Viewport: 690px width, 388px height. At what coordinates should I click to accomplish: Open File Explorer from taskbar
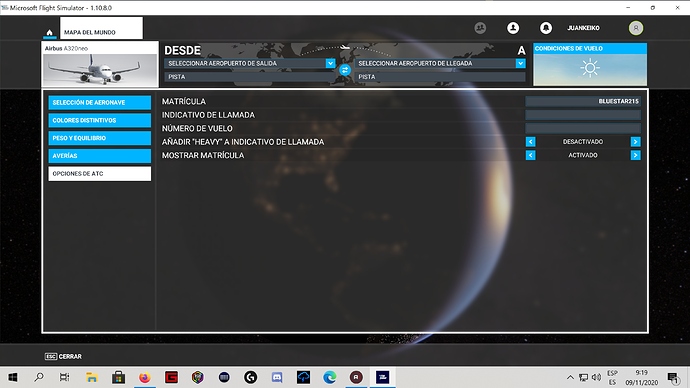pyautogui.click(x=92, y=377)
